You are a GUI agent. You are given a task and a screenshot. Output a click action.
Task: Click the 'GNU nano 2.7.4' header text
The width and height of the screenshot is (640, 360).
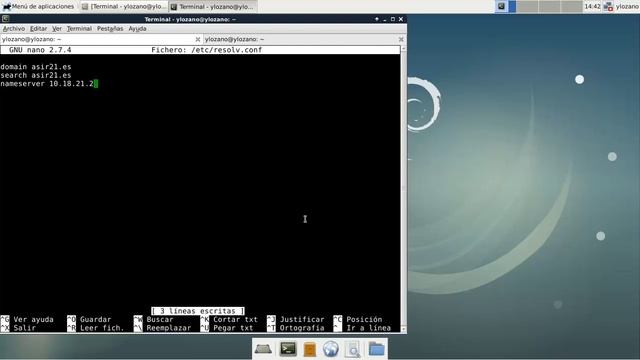(40, 50)
